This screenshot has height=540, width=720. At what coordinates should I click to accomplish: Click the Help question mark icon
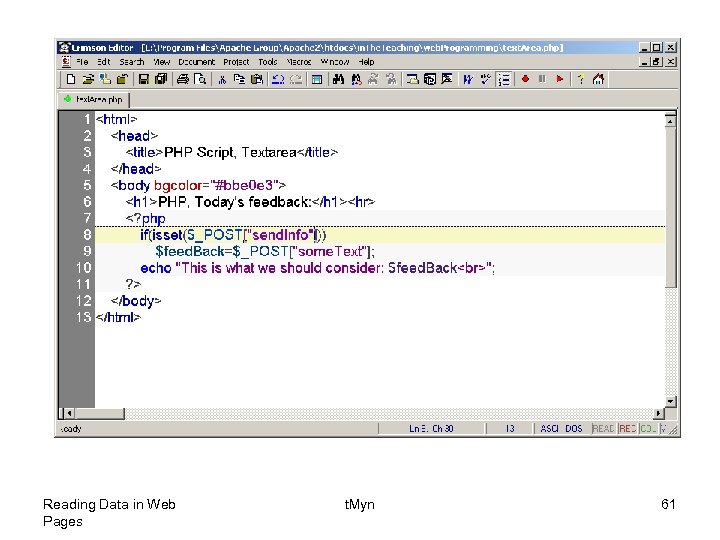point(581,79)
